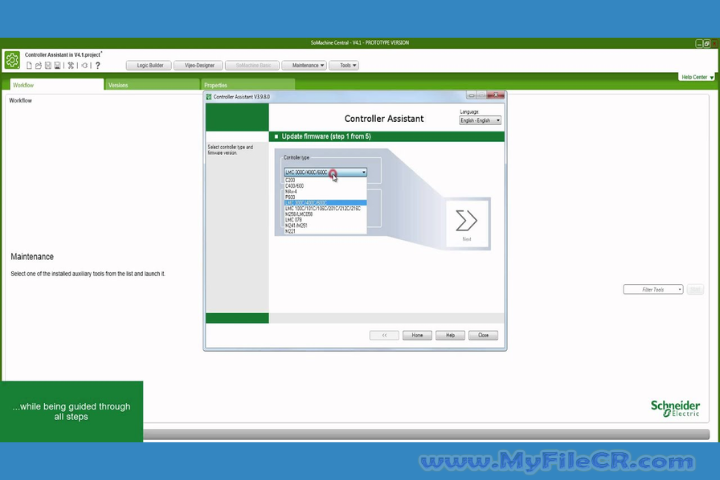Click the Save As disk icon

click(57, 66)
